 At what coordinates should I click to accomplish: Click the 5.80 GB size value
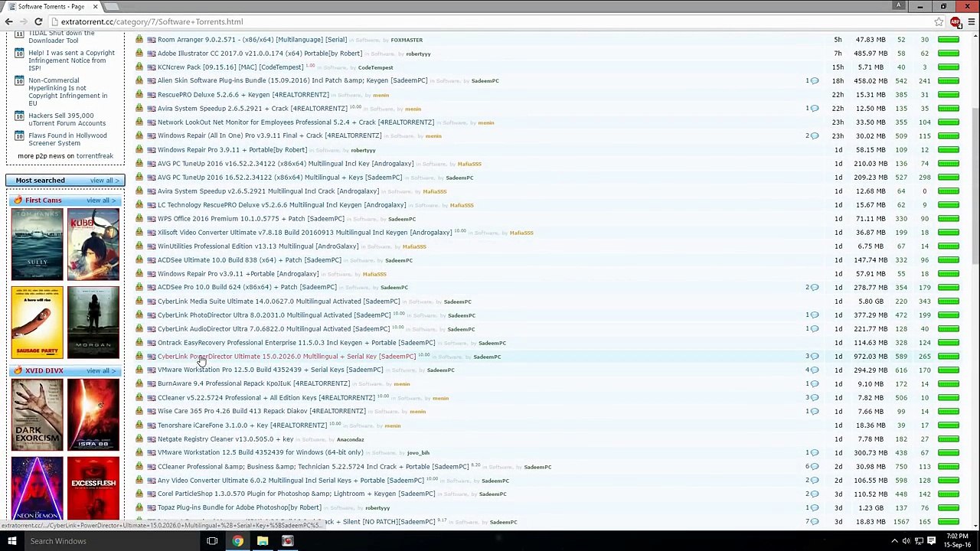tap(873, 302)
